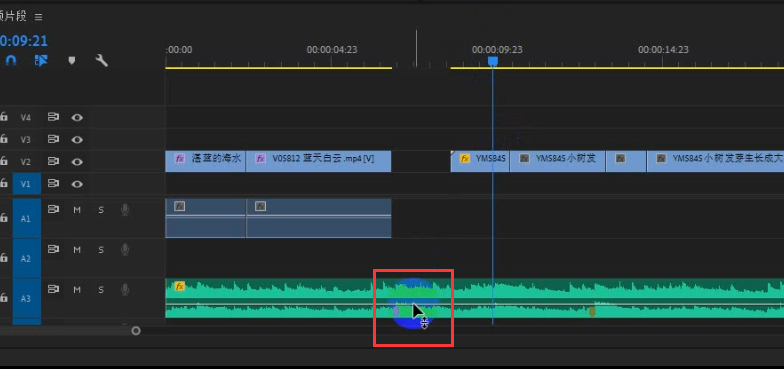The height and width of the screenshot is (369, 784).
Task: Toggle A3 track targeting button
Action: pos(26,298)
